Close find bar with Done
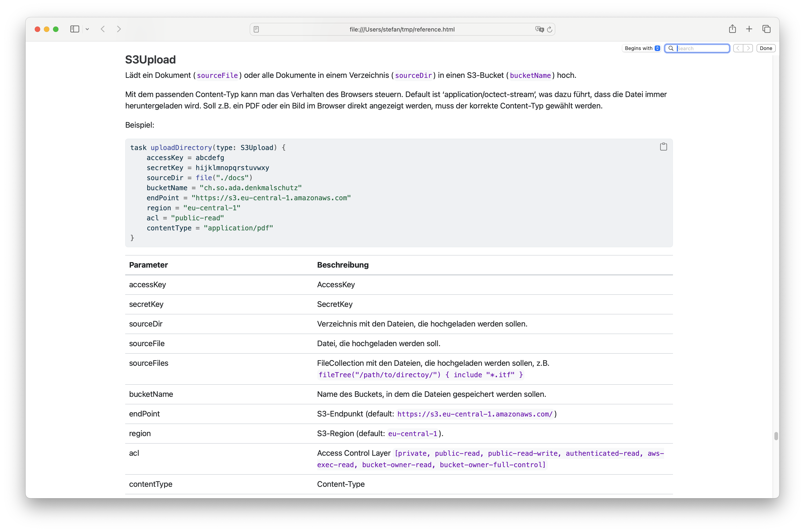The width and height of the screenshot is (805, 532). click(766, 48)
